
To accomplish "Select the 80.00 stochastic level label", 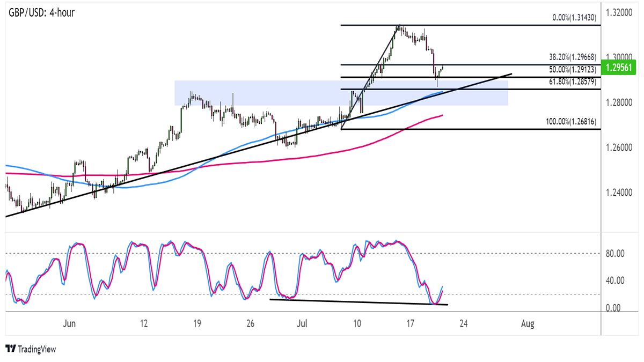I will coord(617,253).
